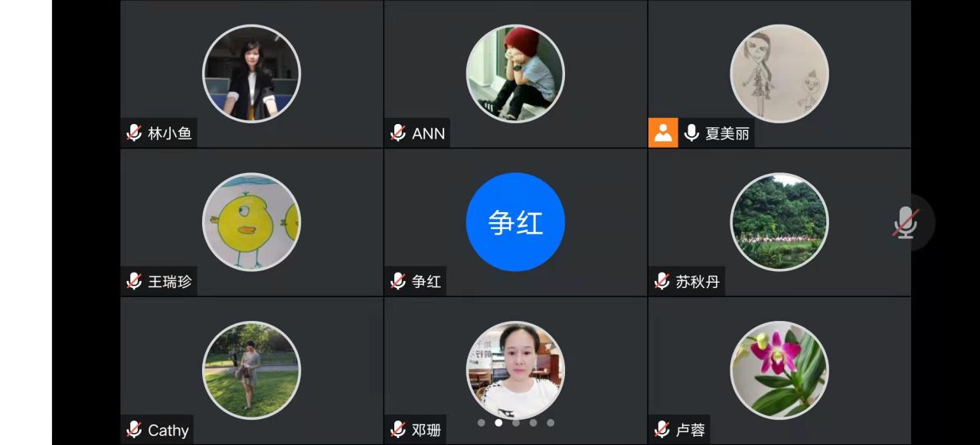The width and height of the screenshot is (980, 445).
Task: Click the orange host icon beside 夏美丽
Action: [x=663, y=133]
